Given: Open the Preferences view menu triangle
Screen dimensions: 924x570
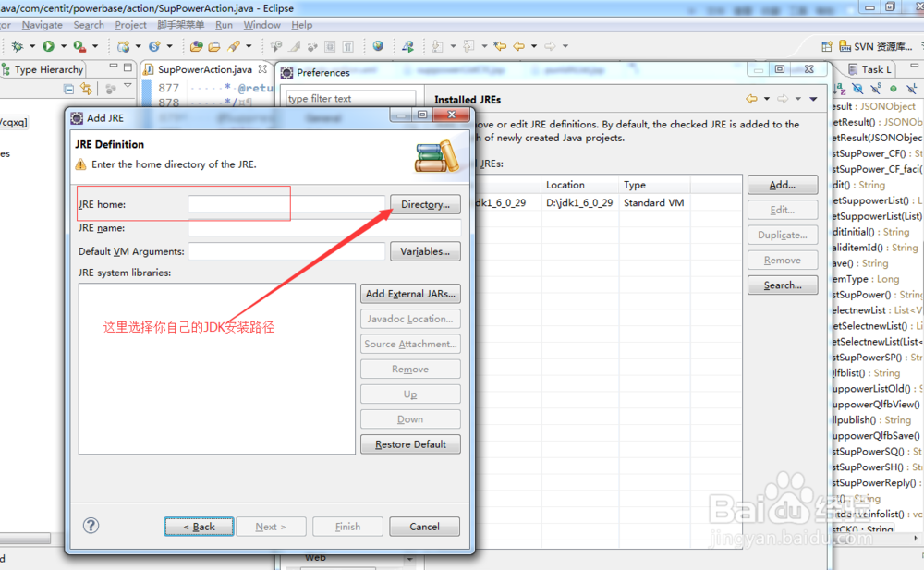Looking at the screenshot, I should tap(813, 99).
